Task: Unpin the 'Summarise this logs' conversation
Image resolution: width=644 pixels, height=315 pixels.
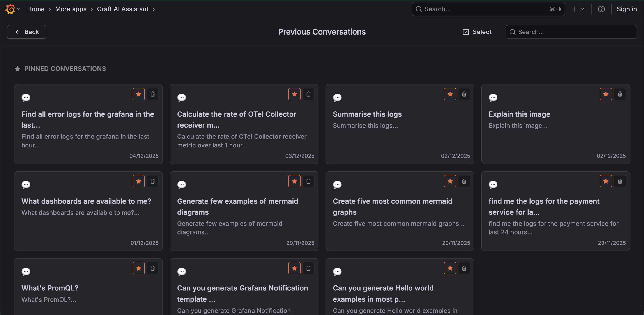Action: (450, 94)
